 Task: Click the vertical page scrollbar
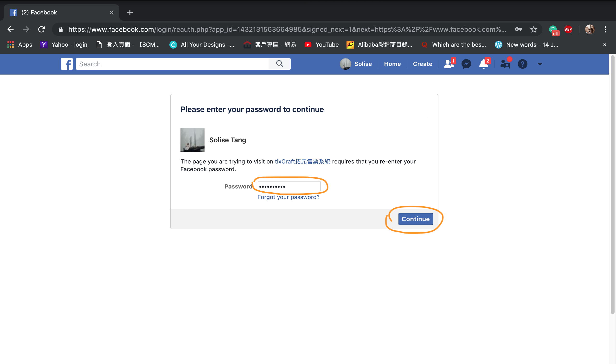[612, 184]
